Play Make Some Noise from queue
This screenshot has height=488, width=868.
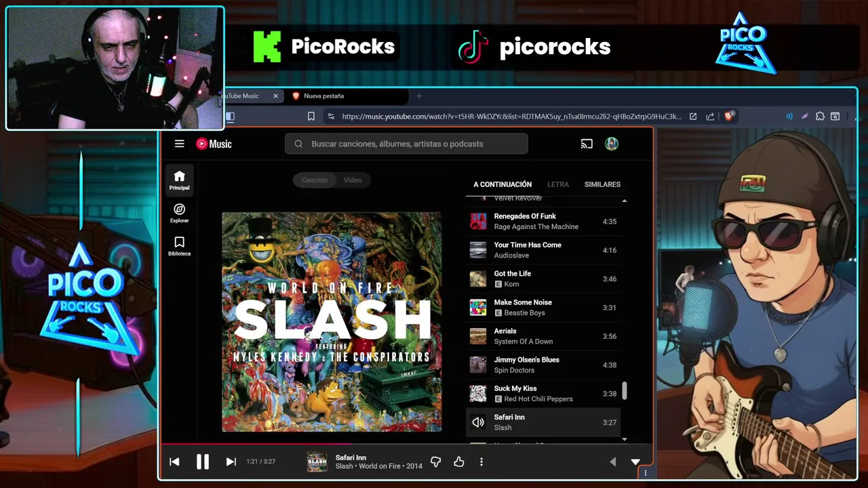point(543,307)
